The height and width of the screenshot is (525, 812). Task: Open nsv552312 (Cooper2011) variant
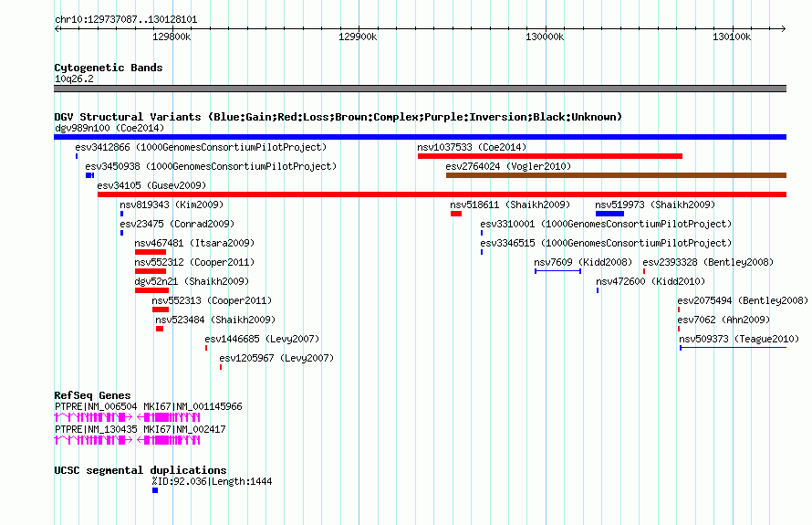(194, 262)
